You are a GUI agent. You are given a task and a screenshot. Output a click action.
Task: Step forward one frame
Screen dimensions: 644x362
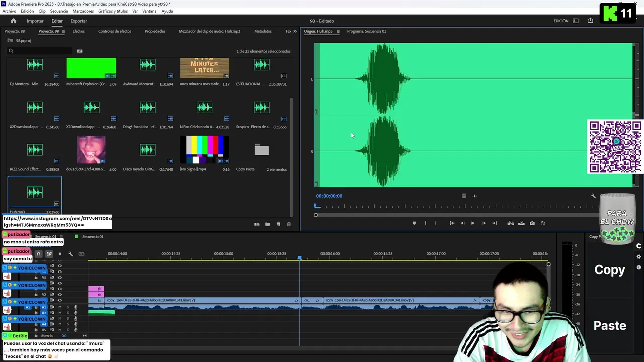(x=484, y=223)
